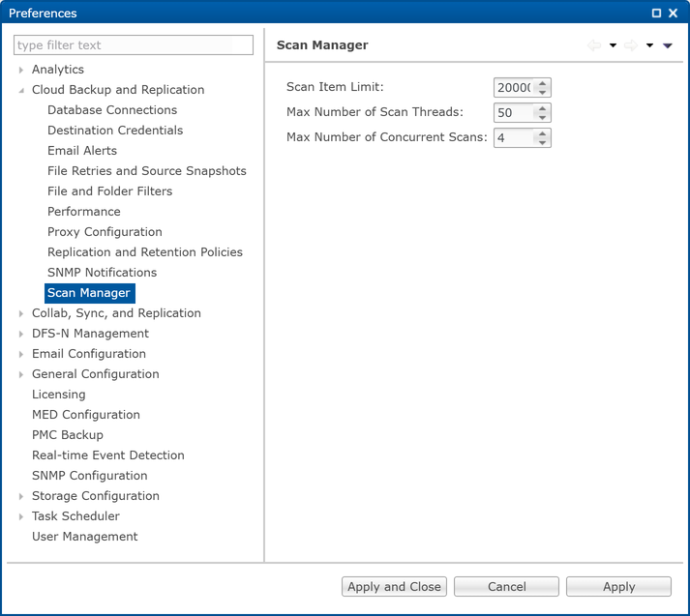Select DFS-N Management item
This screenshot has width=690, height=616.
90,334
